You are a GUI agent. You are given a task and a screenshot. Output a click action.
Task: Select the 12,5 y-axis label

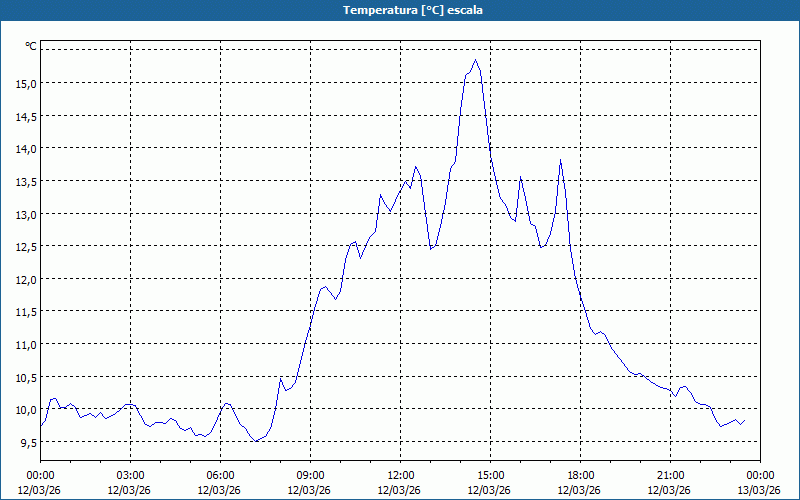click(25, 246)
